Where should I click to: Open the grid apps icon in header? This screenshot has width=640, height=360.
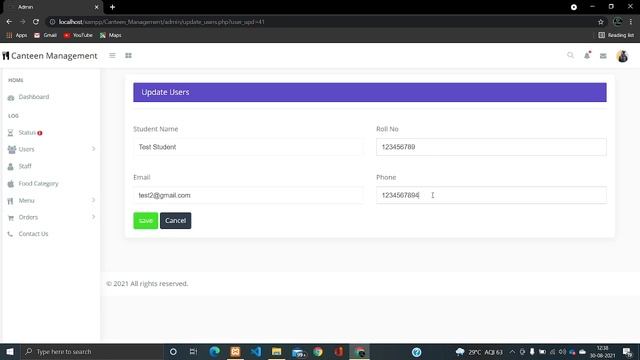128,56
